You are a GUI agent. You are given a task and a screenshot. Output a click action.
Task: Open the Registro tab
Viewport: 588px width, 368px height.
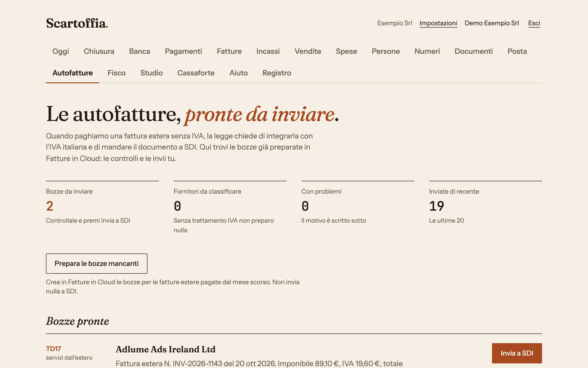(x=277, y=73)
